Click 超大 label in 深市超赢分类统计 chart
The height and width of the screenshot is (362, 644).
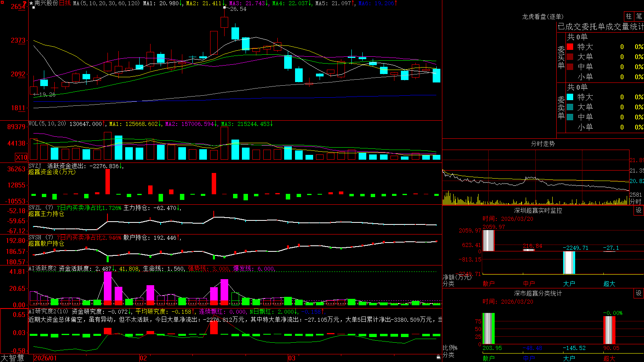pyautogui.click(x=609, y=358)
